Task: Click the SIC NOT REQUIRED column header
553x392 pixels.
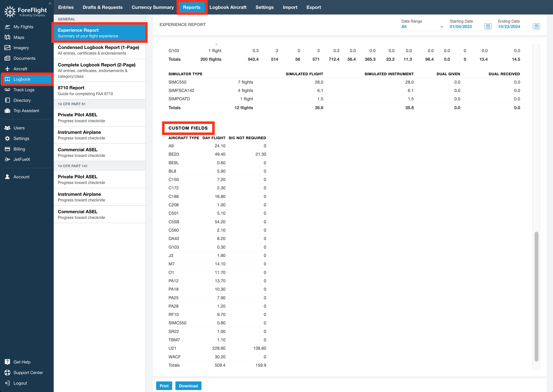Action: (x=247, y=138)
